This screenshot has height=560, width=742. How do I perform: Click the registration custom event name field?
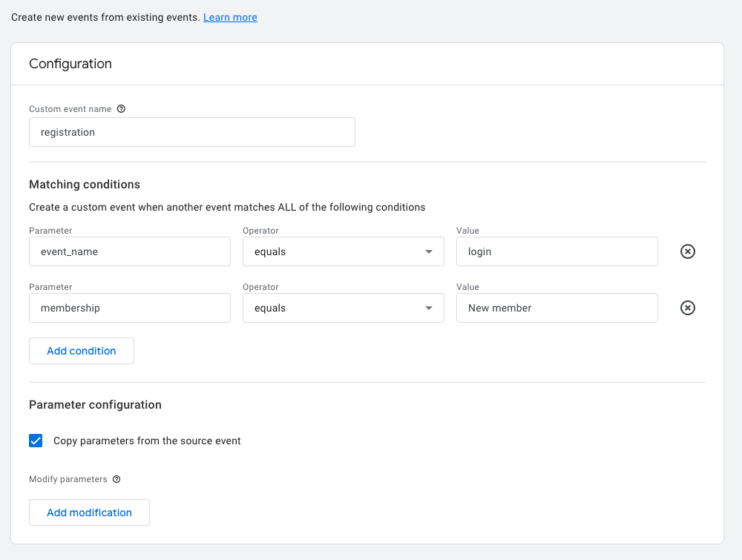pyautogui.click(x=191, y=132)
